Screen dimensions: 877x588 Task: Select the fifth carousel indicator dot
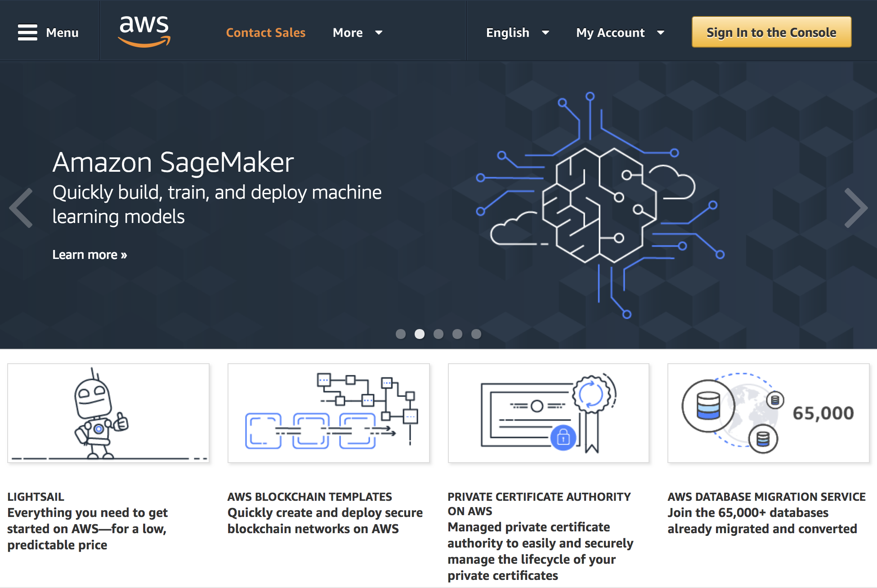476,334
